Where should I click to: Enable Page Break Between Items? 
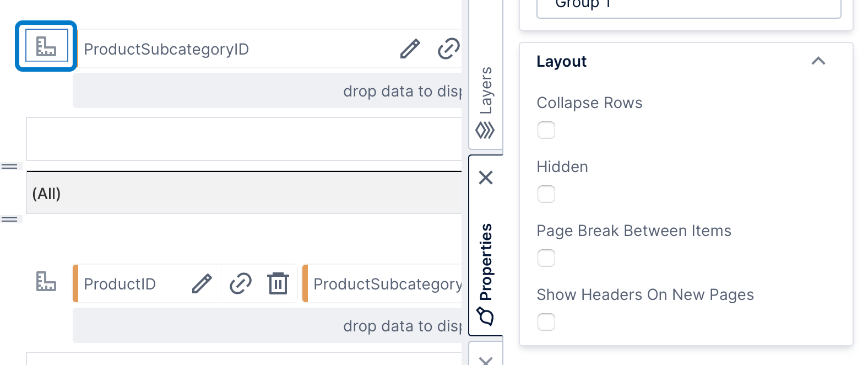point(546,258)
